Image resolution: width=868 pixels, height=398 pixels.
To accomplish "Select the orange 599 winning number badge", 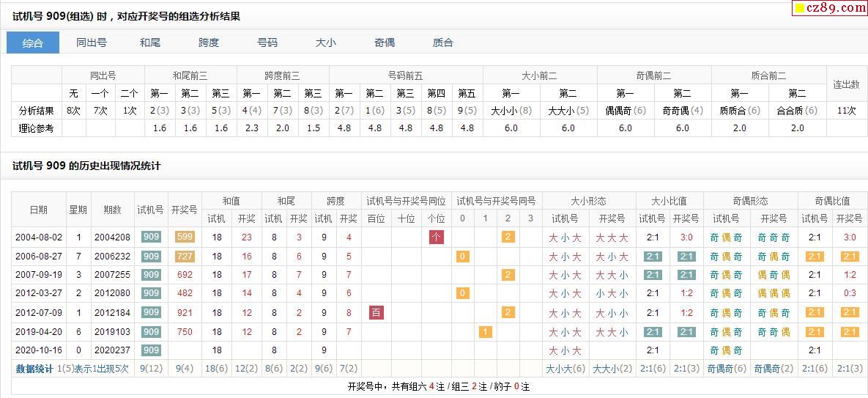I will click(185, 237).
